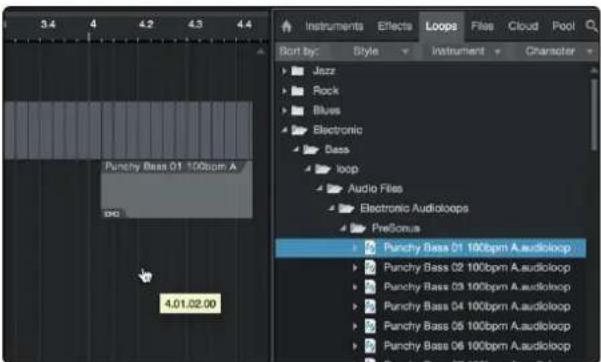Image resolution: width=601 pixels, height=362 pixels.
Task: Expand Punchy Bass 03 audioloop contents
Action: (355, 287)
